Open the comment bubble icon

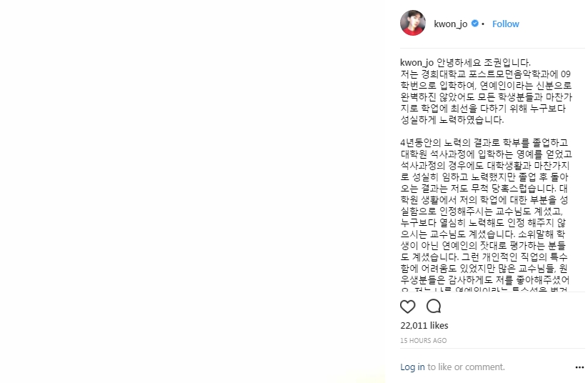pyautogui.click(x=434, y=307)
